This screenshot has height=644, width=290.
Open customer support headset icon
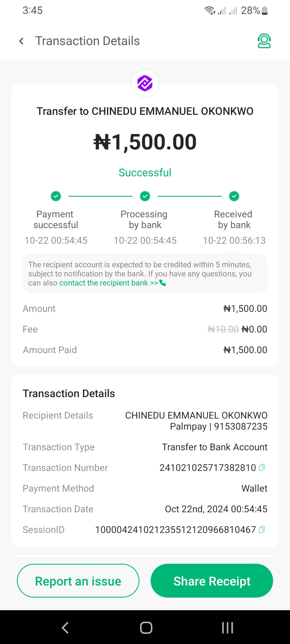tap(264, 41)
